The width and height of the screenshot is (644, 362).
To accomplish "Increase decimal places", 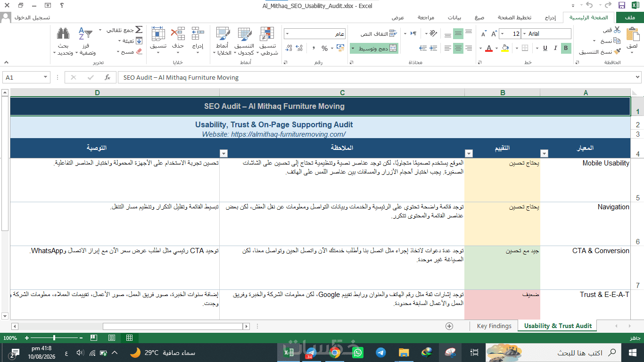I will (x=299, y=48).
